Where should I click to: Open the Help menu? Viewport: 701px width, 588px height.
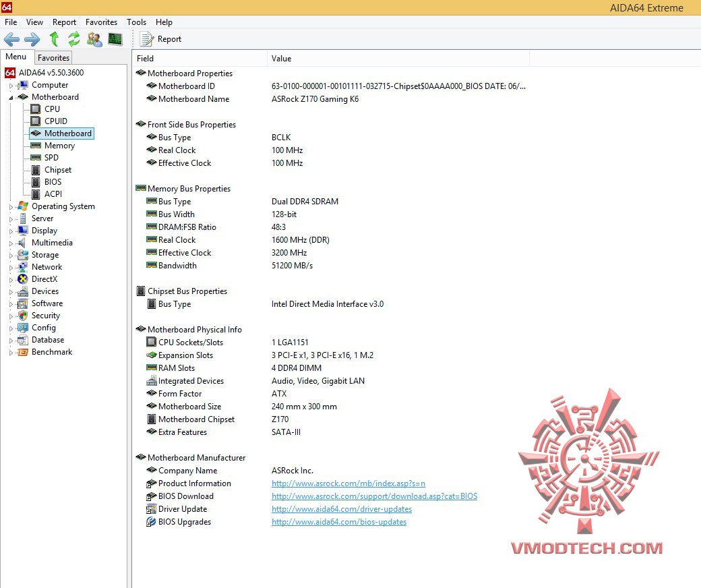164,22
